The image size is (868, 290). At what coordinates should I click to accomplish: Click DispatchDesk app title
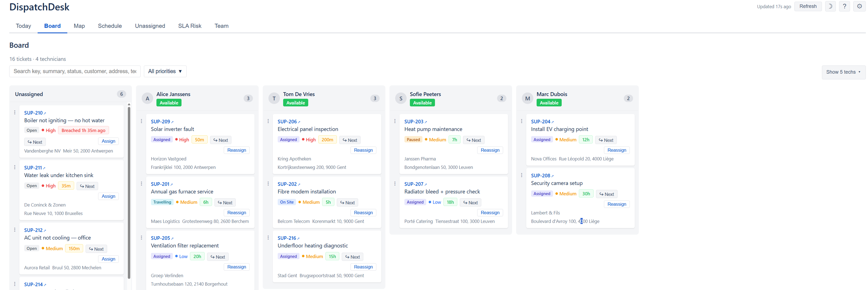39,7
